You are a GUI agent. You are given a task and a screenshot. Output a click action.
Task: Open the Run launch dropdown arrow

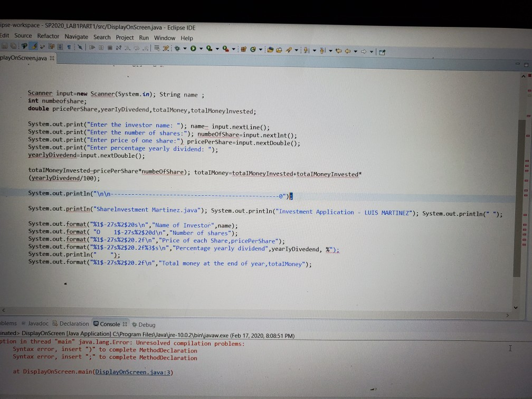point(201,49)
